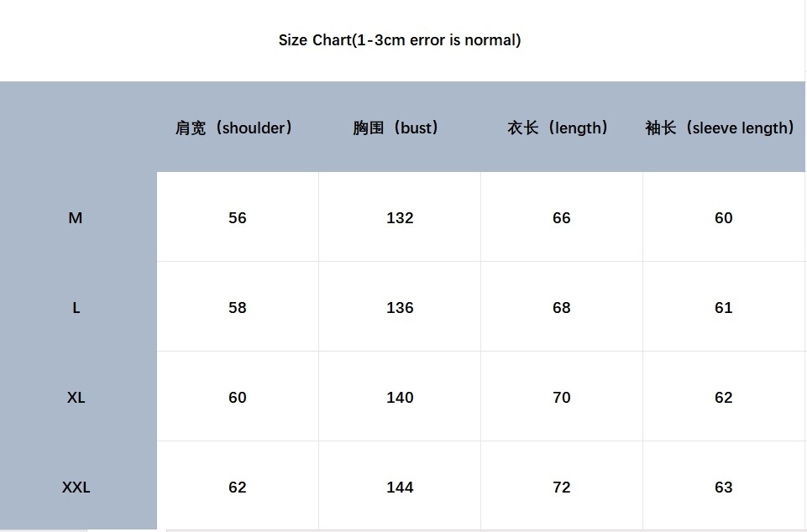Viewport: 807px width, 532px height.
Task: Select the shoulder column header
Action: (234, 128)
